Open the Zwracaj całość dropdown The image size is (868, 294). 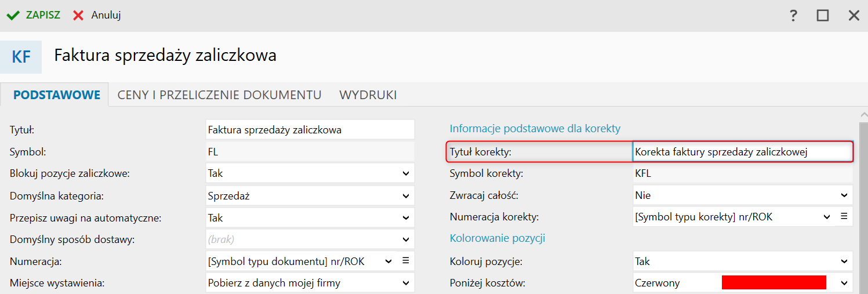click(x=743, y=195)
